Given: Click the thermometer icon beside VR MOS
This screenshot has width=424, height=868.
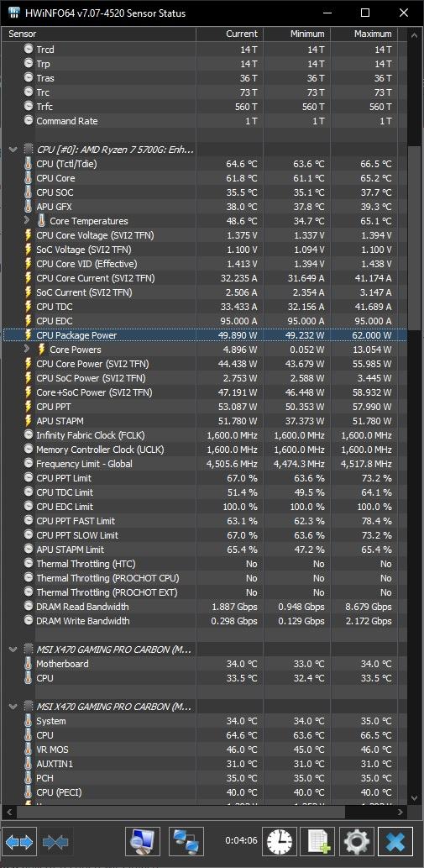Looking at the screenshot, I should click(29, 750).
